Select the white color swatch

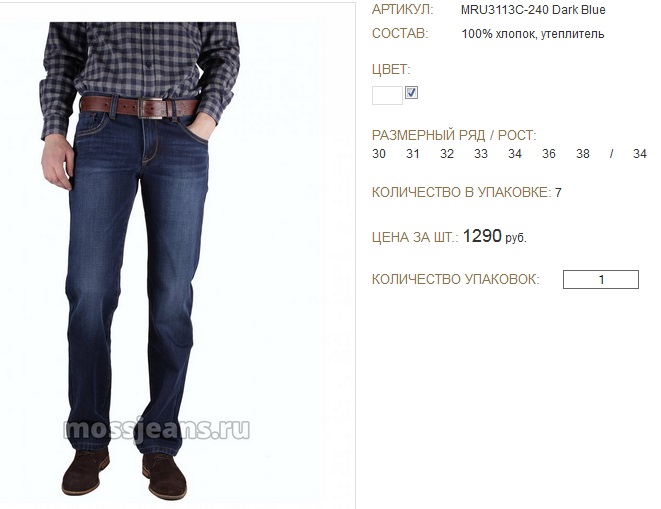pyautogui.click(x=387, y=95)
